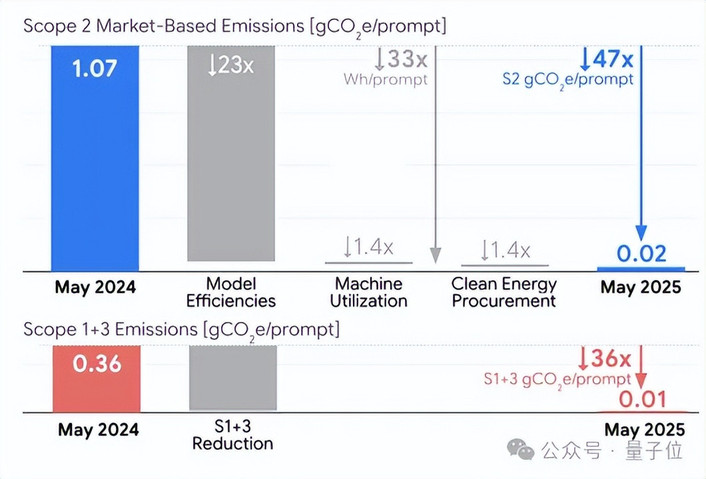Click the Scope 1+3 Emissions chart title
This screenshot has width=706, height=479.
181,330
